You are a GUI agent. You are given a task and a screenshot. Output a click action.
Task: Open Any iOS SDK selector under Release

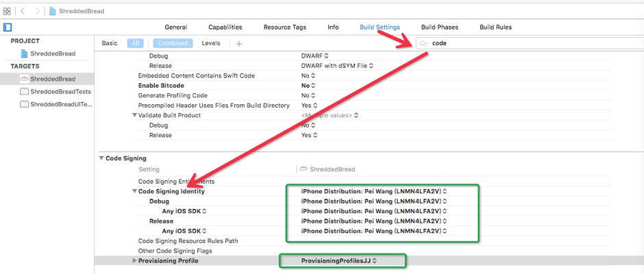pyautogui.click(x=184, y=231)
